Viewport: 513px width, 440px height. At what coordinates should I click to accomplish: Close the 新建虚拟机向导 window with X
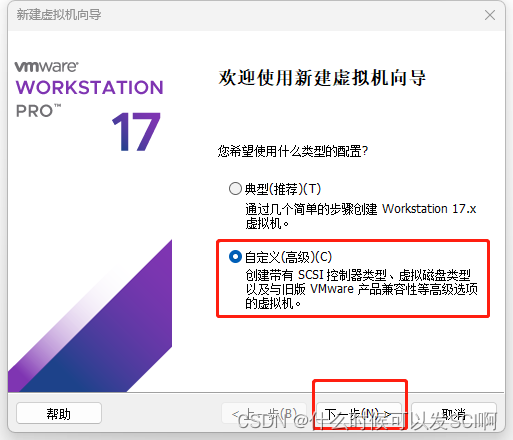(x=490, y=15)
